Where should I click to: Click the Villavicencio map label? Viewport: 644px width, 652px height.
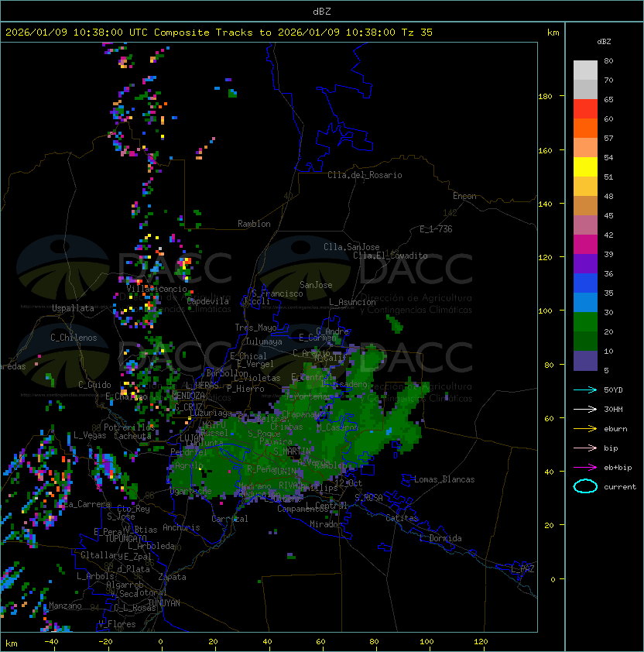coord(156,289)
